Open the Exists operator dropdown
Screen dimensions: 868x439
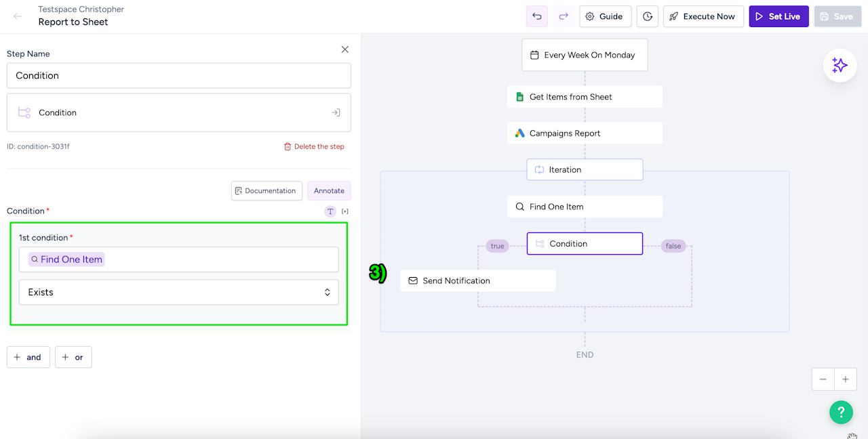(x=179, y=292)
